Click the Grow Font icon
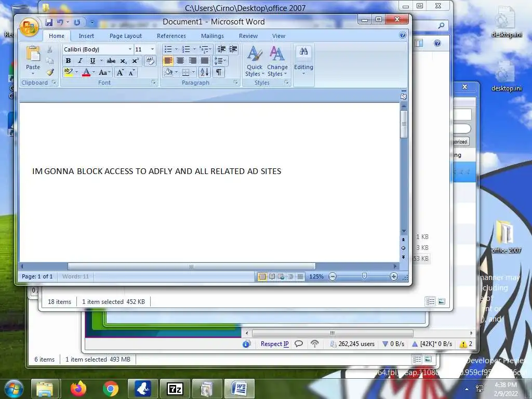Screen dimensions: 532x399 pos(120,72)
